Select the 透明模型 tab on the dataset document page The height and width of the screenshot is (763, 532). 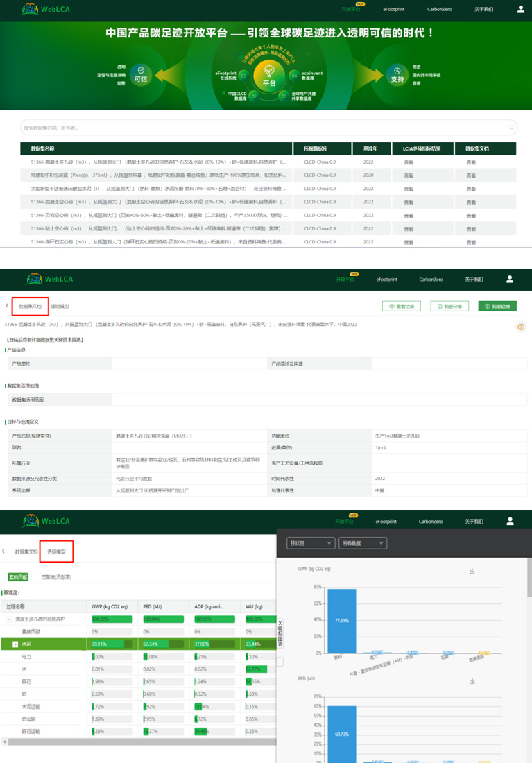(x=60, y=306)
